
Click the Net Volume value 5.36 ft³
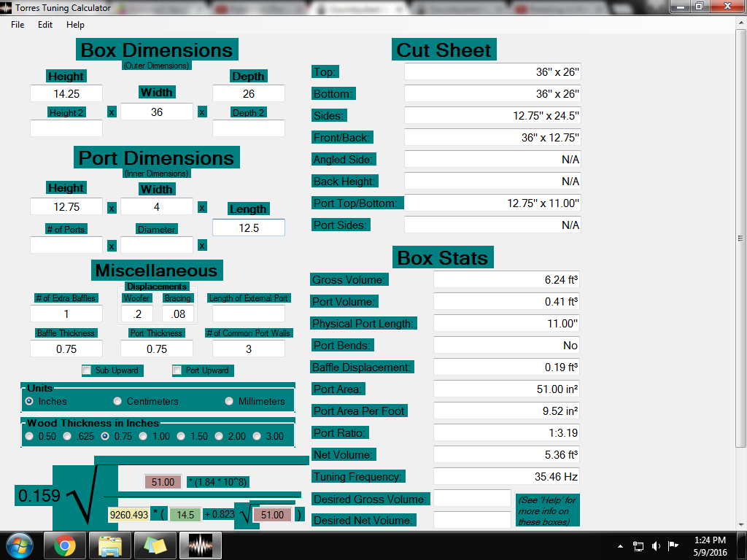click(506, 455)
